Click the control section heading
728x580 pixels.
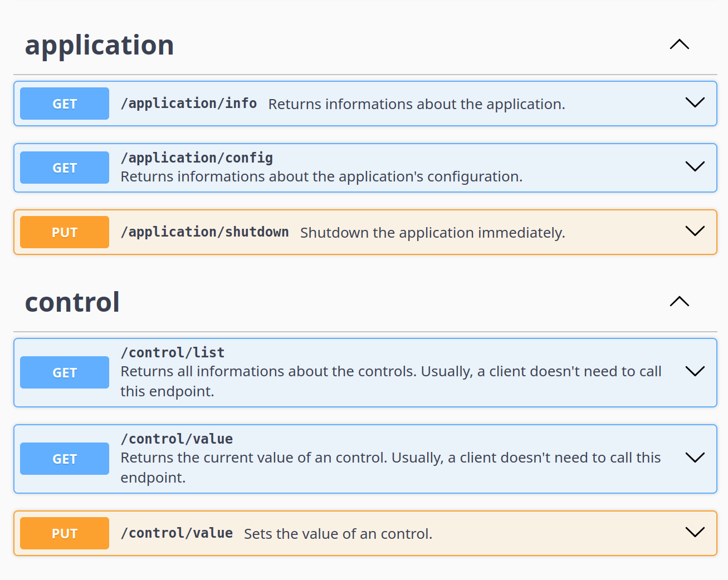point(72,302)
